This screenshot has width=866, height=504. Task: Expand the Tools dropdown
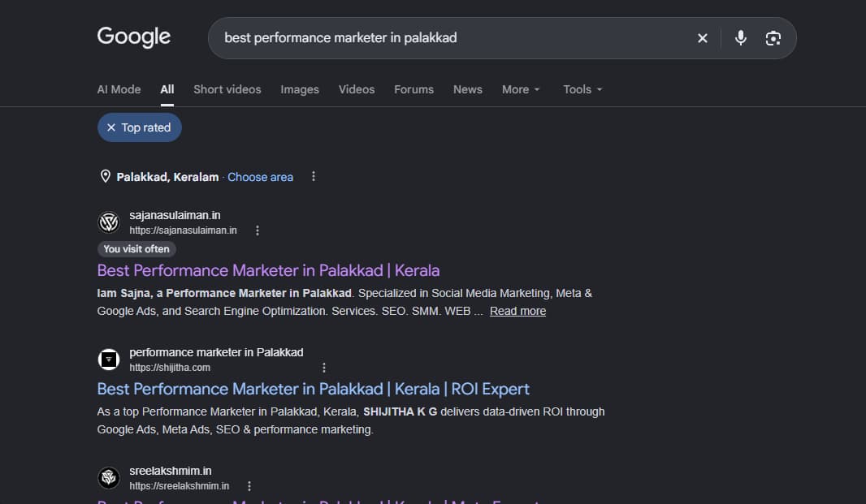[x=582, y=89]
